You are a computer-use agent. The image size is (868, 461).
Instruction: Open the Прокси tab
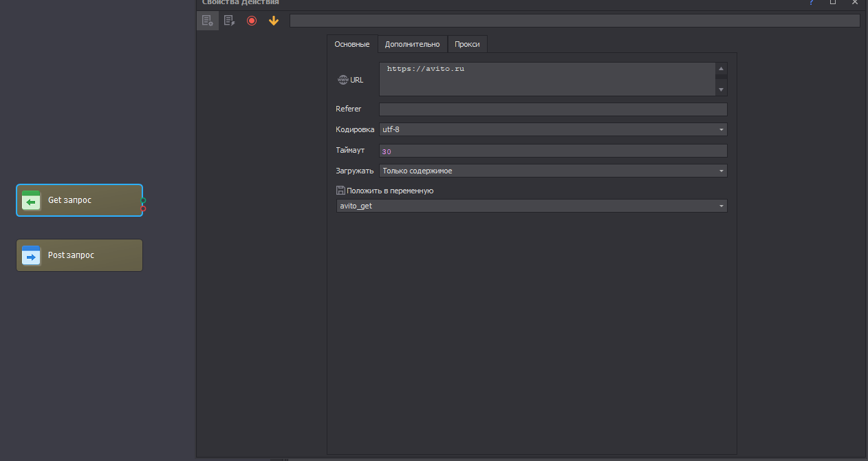467,44
